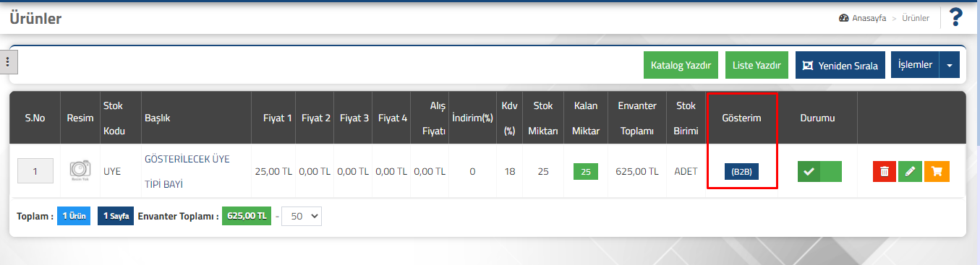Open the İşlemler menu button
The image size is (980, 265).
click(915, 65)
